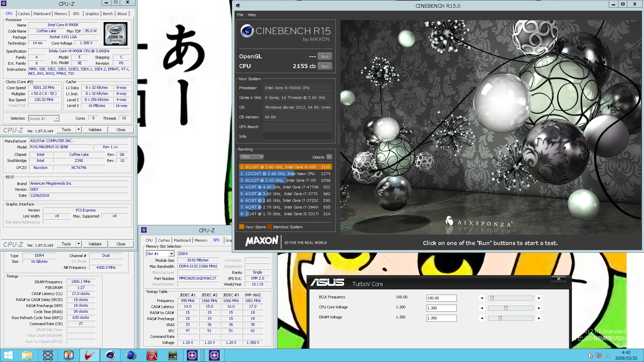Viewport: 644px width, 362px height.
Task: Click the Intel Core i9 processor logo
Action: (x=115, y=34)
